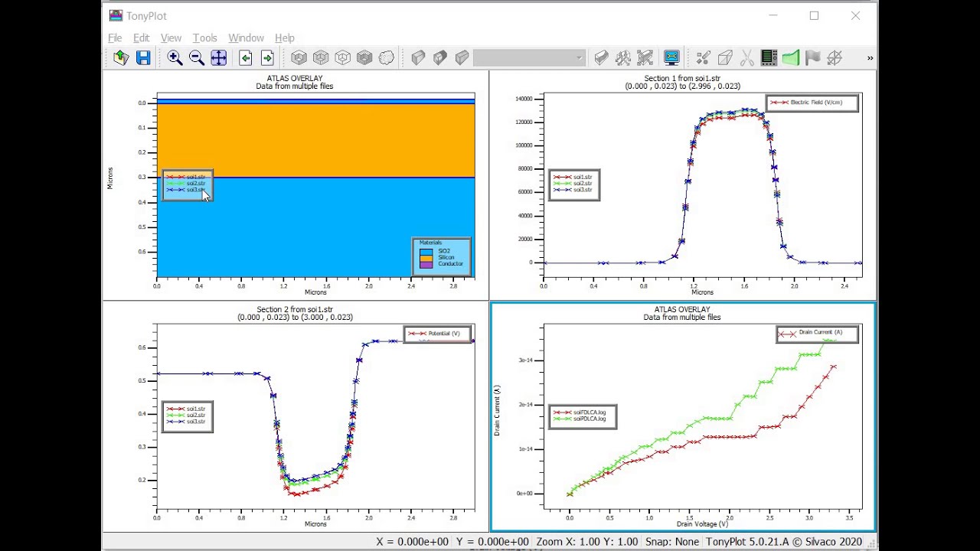980x551 pixels.
Task: Open the View menu
Action: point(171,37)
